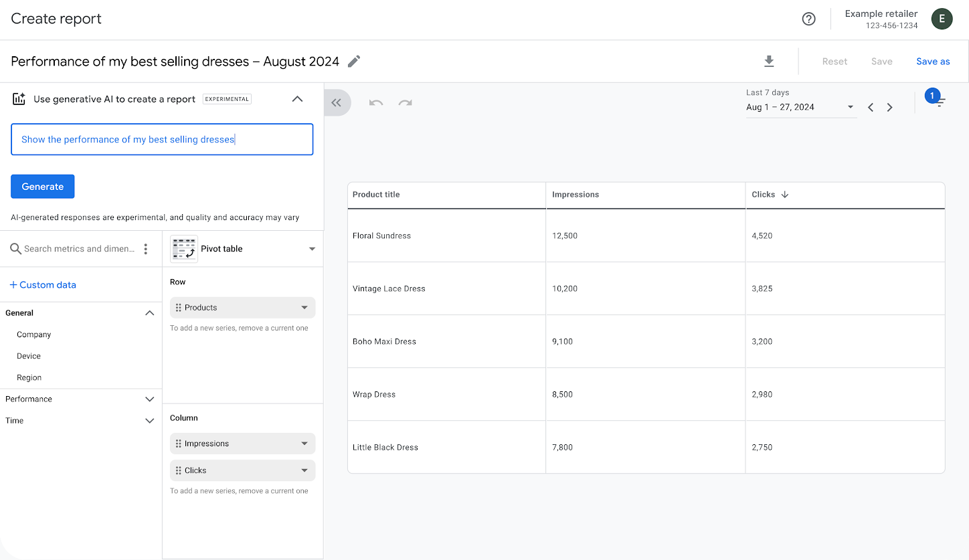The height and width of the screenshot is (560, 969).
Task: Click the Search metrics and dimensions field
Action: (x=79, y=249)
